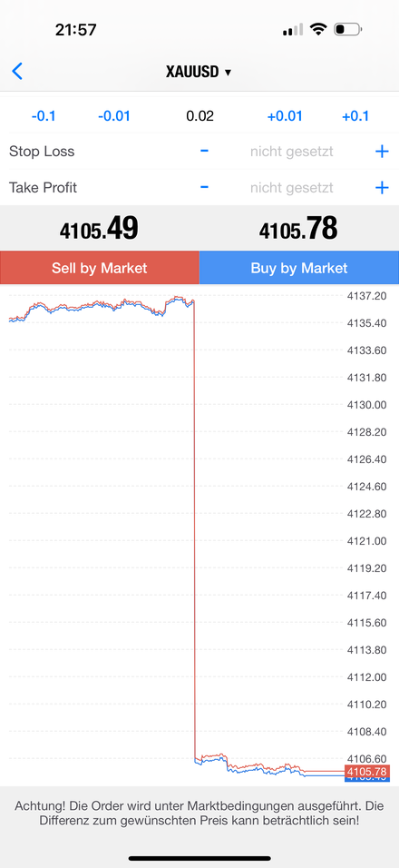Click Sell by Market button
399x868 pixels.
[x=100, y=268]
